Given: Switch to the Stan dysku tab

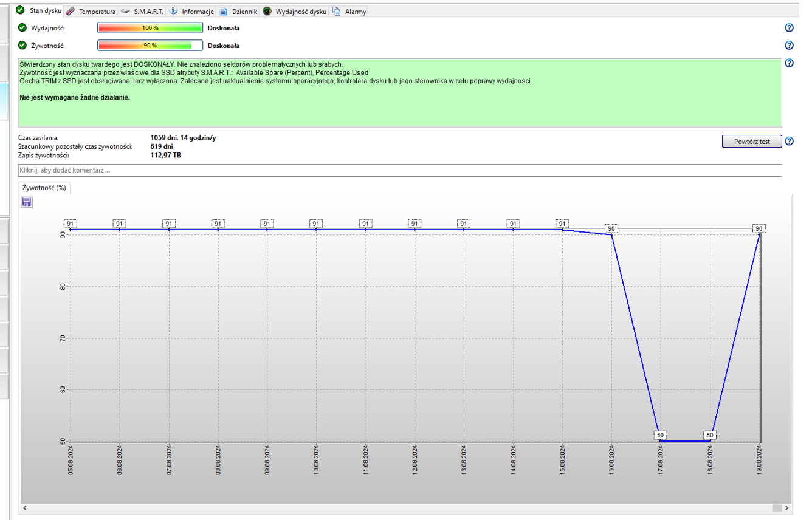Looking at the screenshot, I should click(40, 11).
